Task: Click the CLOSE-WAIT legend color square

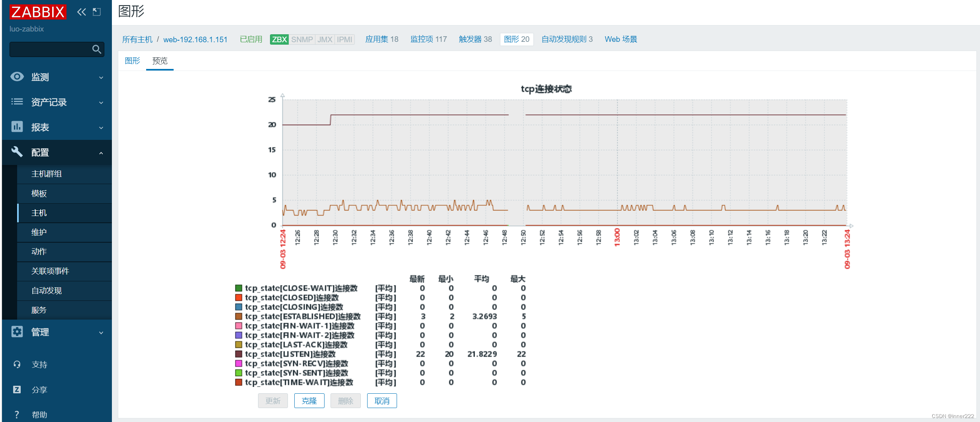Action: pos(239,288)
